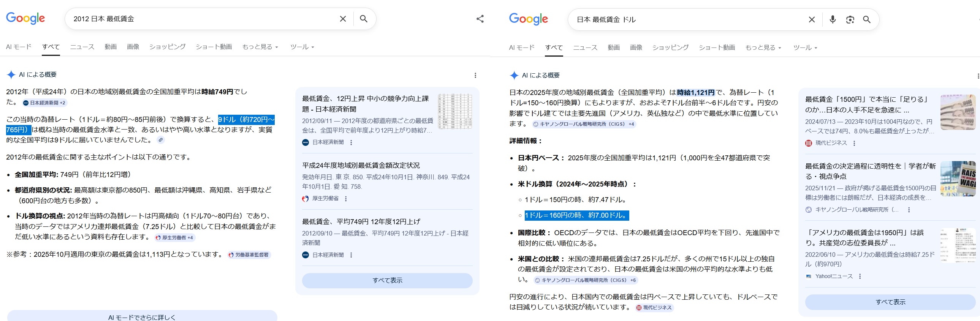Viewport: 980px width, 321px height.
Task: Clear the '2012 日本 最低賃金' search text
Action: 342,19
